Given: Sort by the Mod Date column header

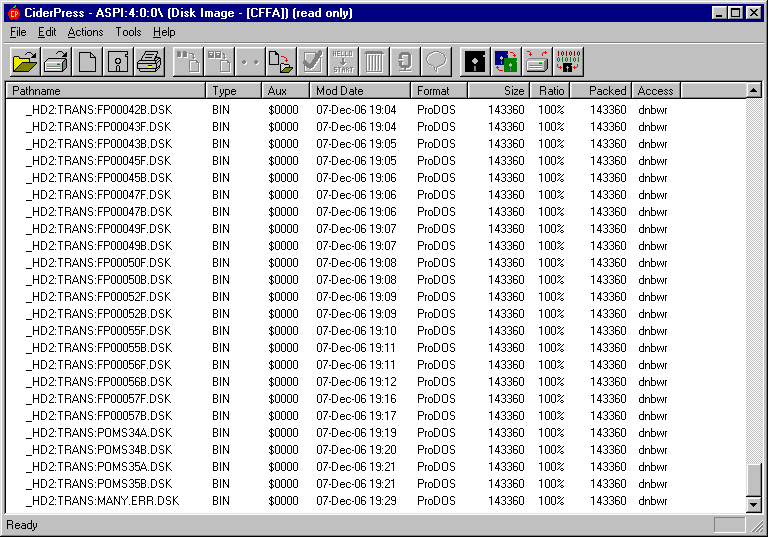Looking at the screenshot, I should point(360,91).
